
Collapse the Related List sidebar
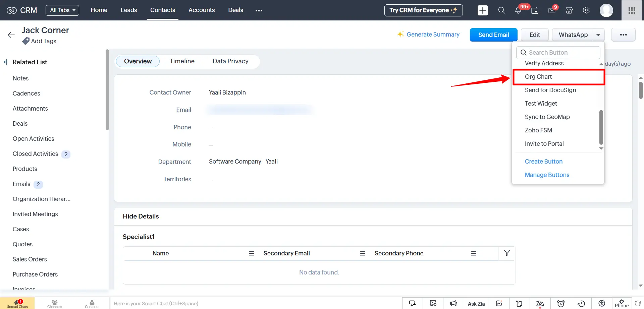click(5, 62)
